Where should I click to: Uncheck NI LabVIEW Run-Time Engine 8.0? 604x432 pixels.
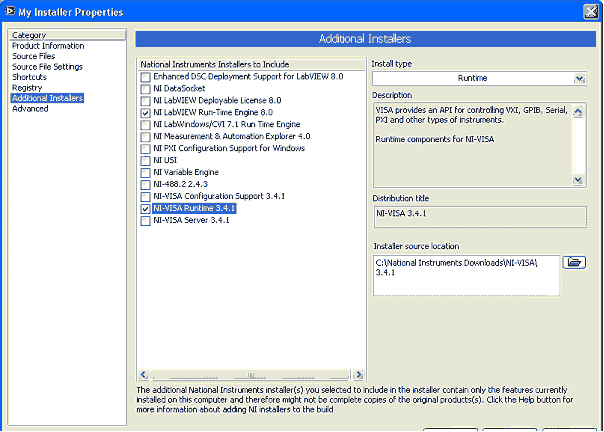click(145, 113)
